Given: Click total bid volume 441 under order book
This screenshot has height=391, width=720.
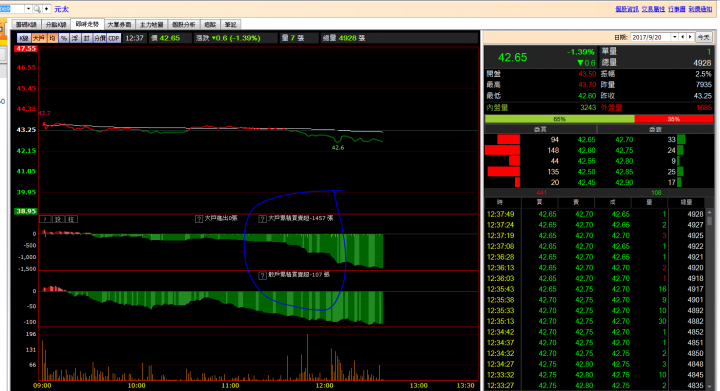Looking at the screenshot, I should click(x=541, y=193).
